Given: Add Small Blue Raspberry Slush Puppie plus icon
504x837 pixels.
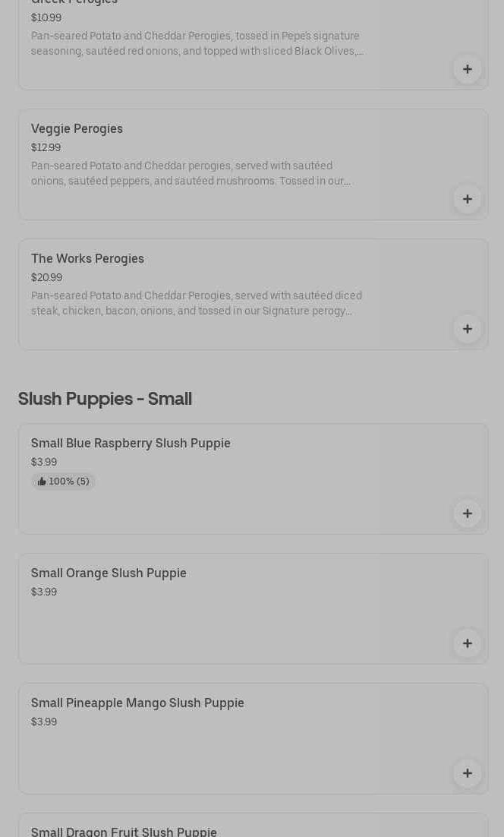Looking at the screenshot, I should click(468, 513).
